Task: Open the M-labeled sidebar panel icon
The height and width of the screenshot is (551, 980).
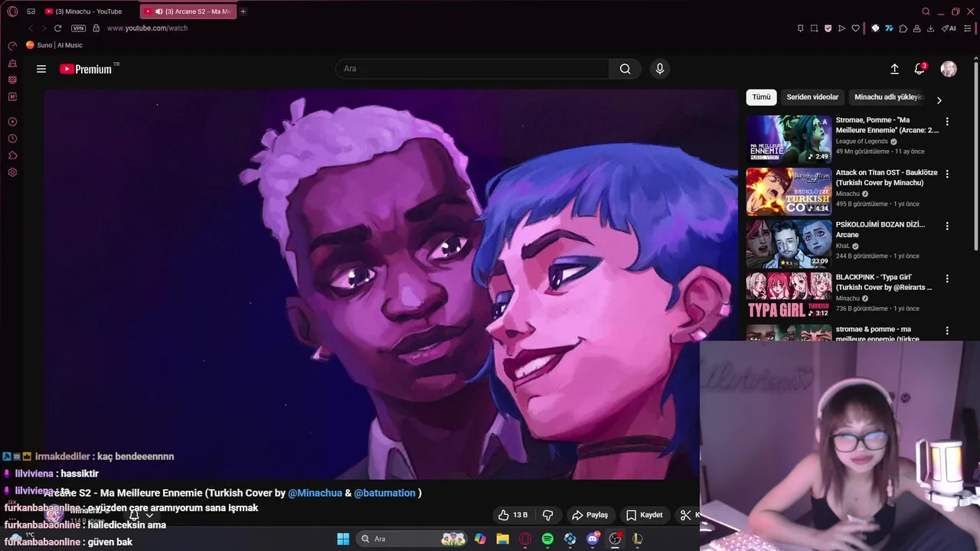Action: (x=12, y=96)
